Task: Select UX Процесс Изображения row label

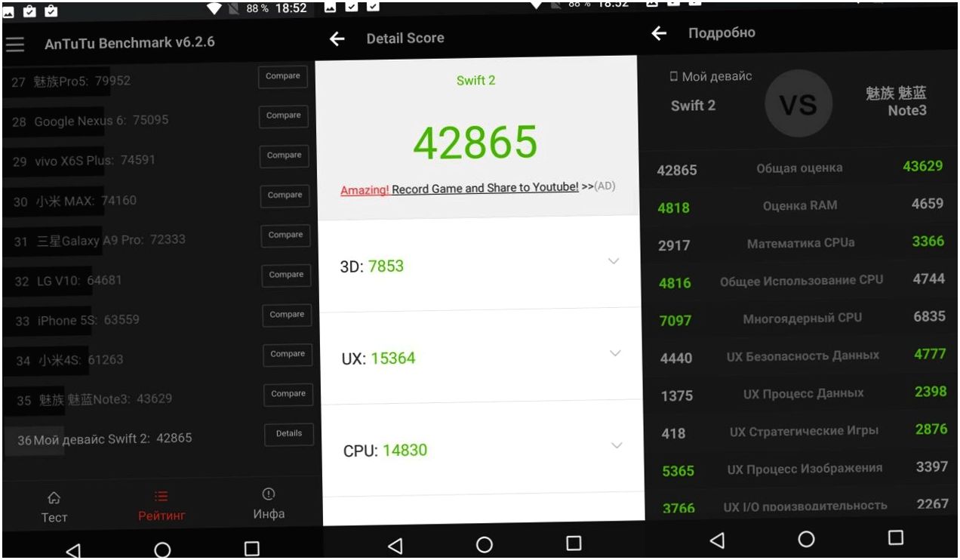Action: pos(805,469)
